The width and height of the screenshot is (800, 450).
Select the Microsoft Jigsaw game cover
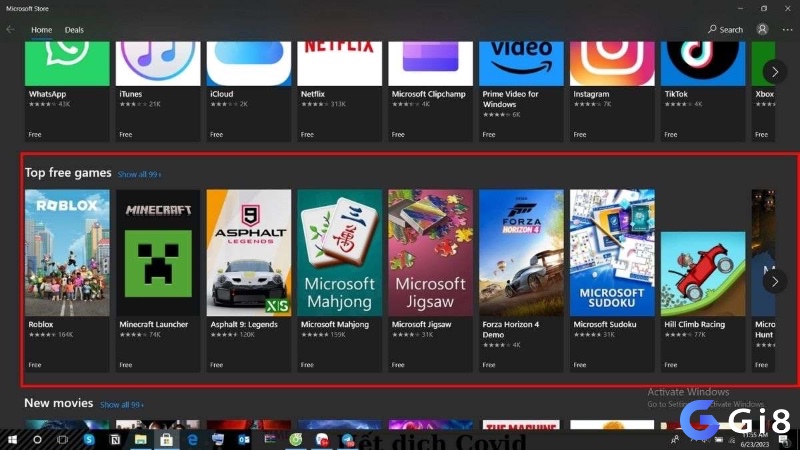430,253
